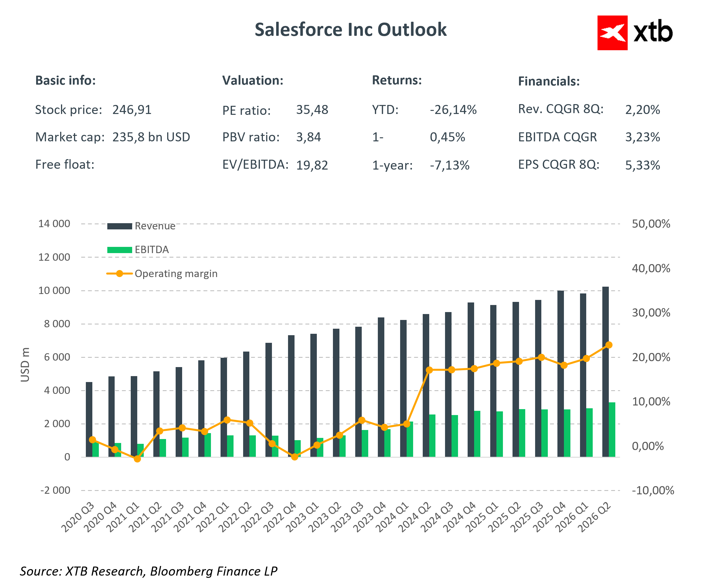Image resolution: width=702 pixels, height=588 pixels.
Task: Click the 'EV/EBITDA:' label
Action: coord(255,165)
